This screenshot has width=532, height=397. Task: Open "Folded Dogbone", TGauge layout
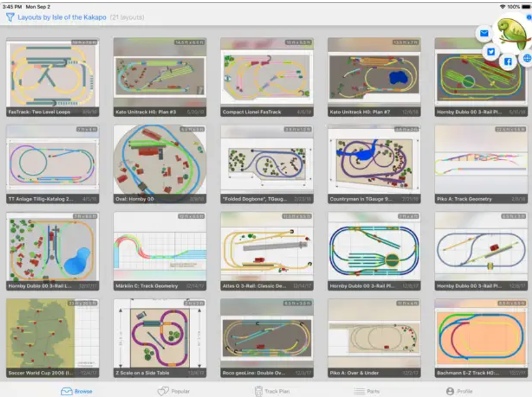point(267,164)
